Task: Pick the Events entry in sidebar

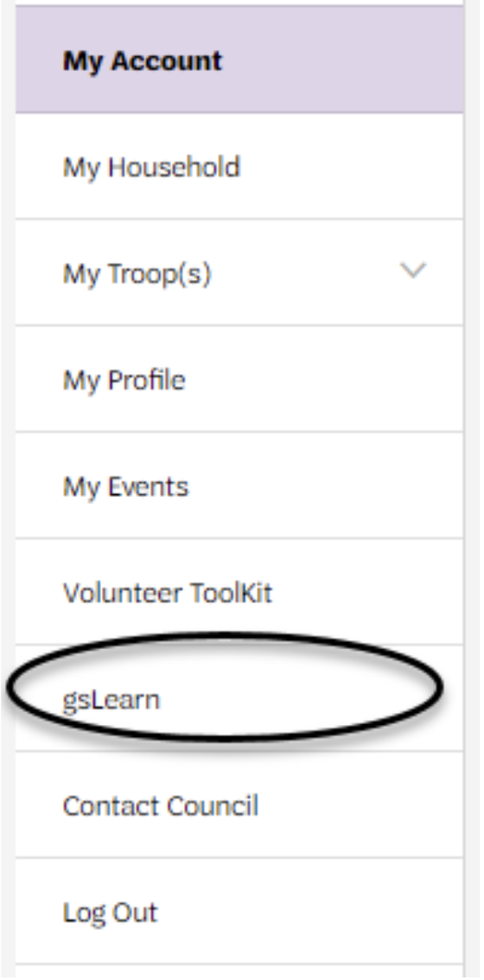Action: (x=239, y=486)
